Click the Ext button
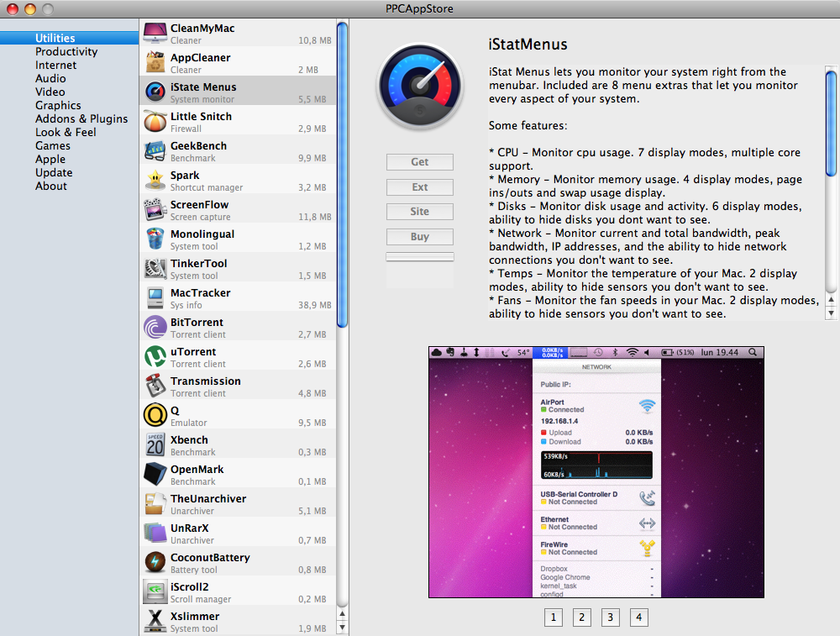Screen dimensions: 840x636 pos(420,187)
